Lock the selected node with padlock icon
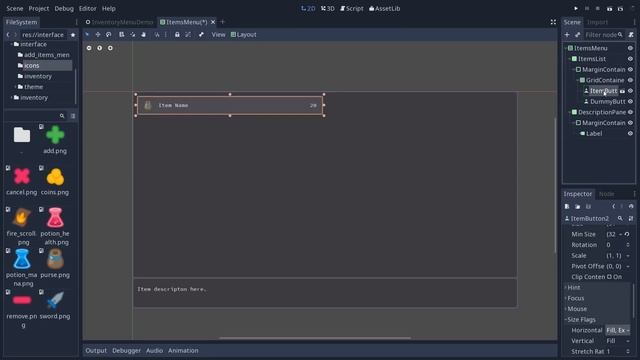This screenshot has width=640, height=360. [177, 35]
